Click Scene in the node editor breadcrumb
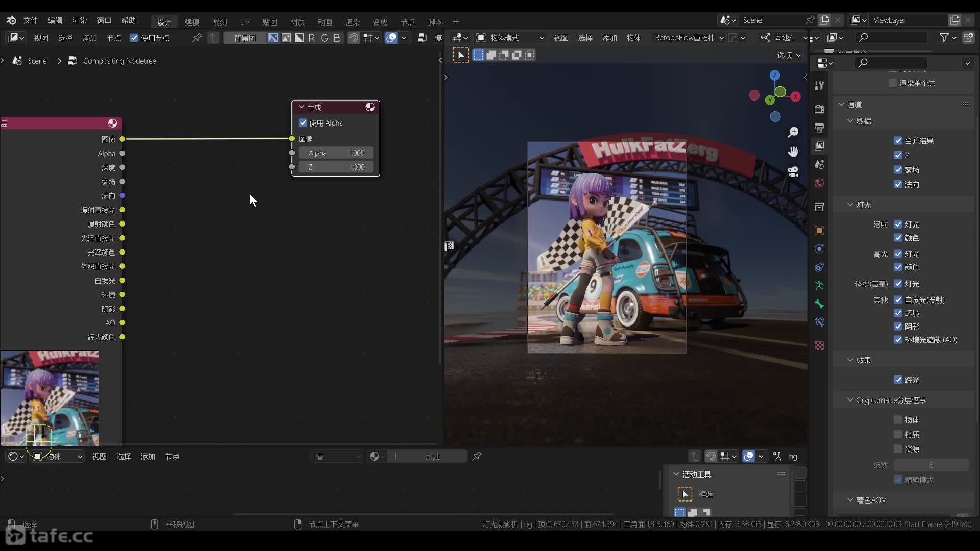The width and height of the screenshot is (980, 551). tap(37, 61)
